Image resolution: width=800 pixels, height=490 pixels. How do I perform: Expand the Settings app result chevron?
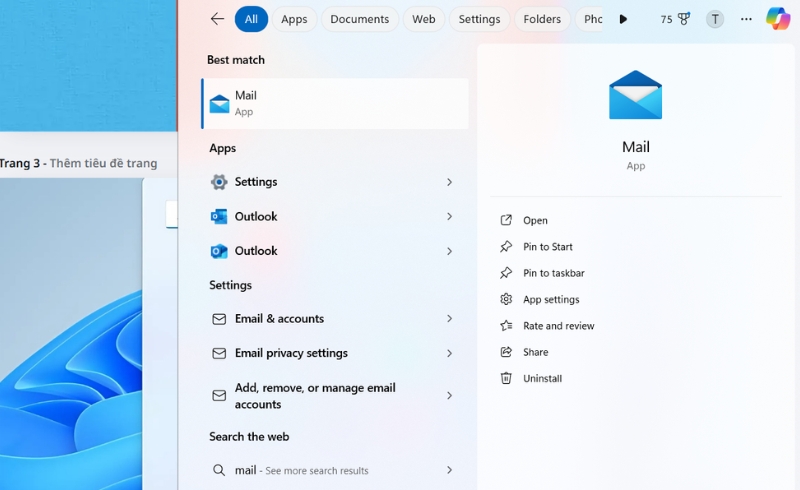[449, 182]
